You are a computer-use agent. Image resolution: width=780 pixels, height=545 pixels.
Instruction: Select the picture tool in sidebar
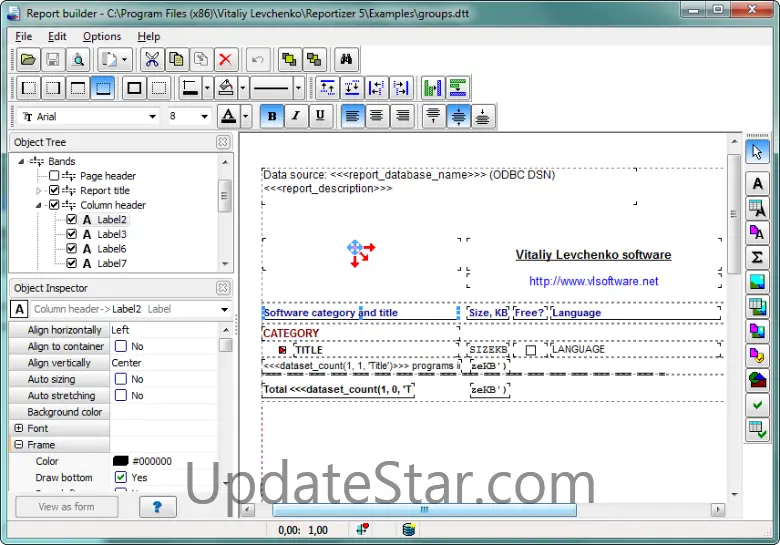[757, 281]
